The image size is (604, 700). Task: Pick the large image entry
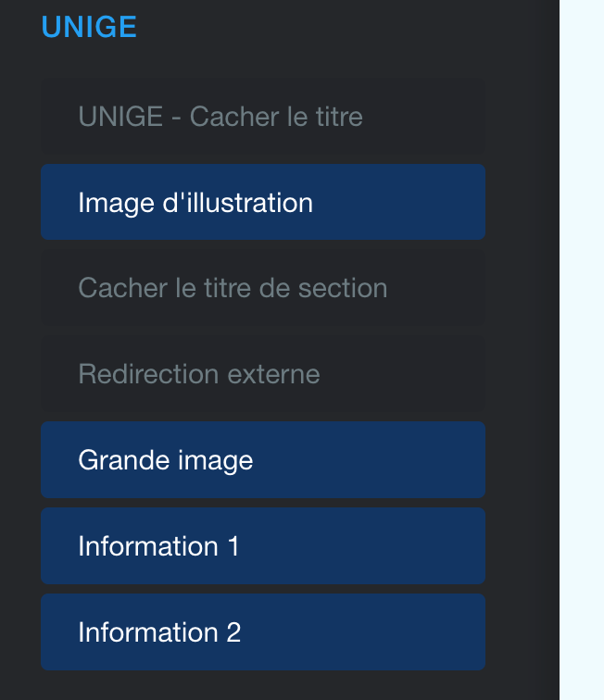coord(262,459)
